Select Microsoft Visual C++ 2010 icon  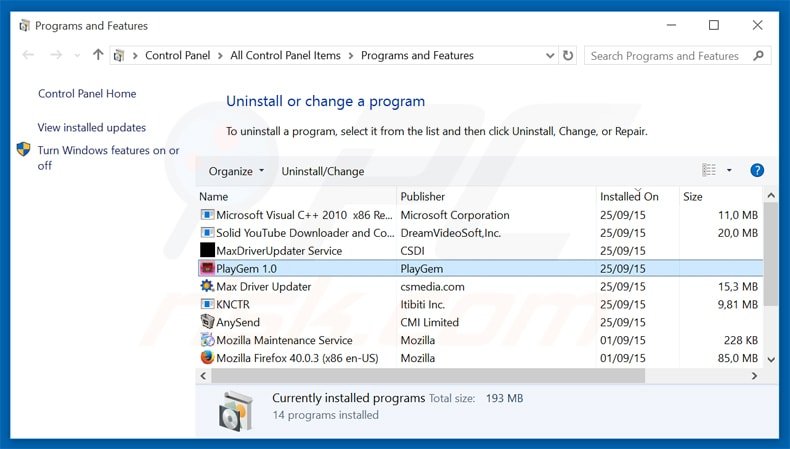click(207, 215)
